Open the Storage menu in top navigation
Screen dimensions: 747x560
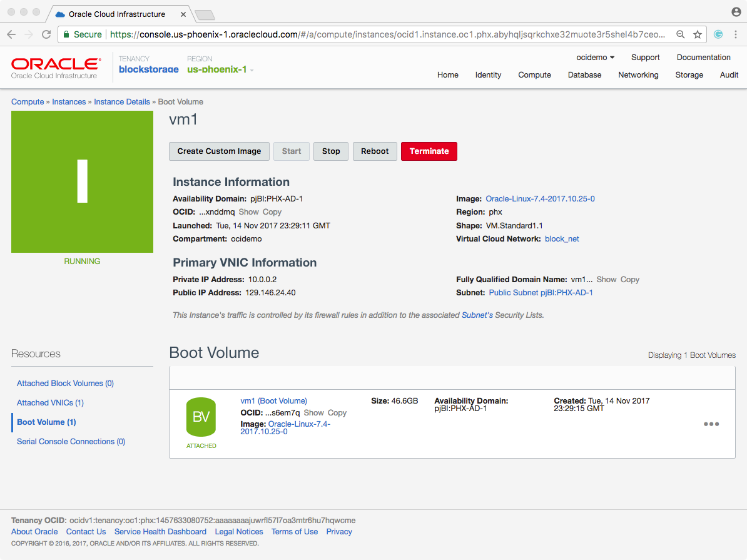[x=689, y=74]
